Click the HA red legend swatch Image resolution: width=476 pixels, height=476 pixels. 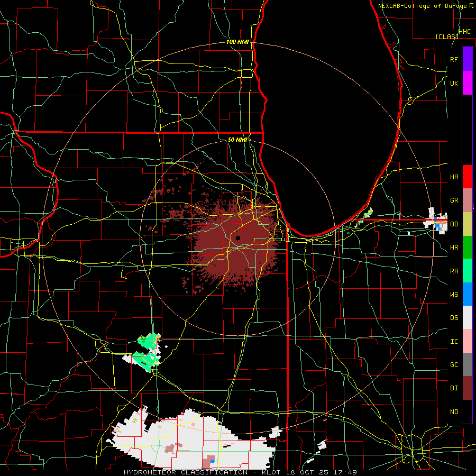click(x=467, y=177)
